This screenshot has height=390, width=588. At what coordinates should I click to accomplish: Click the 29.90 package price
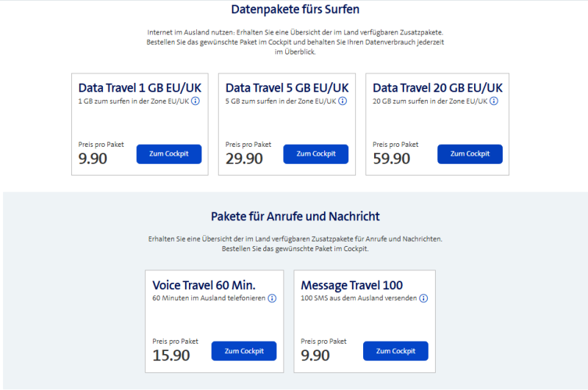[244, 158]
